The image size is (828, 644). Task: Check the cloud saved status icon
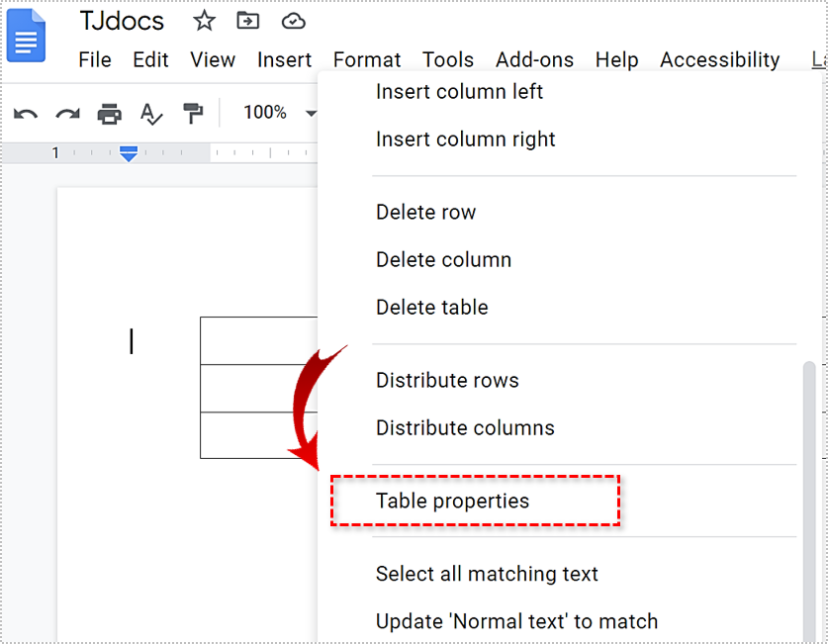pos(293,22)
